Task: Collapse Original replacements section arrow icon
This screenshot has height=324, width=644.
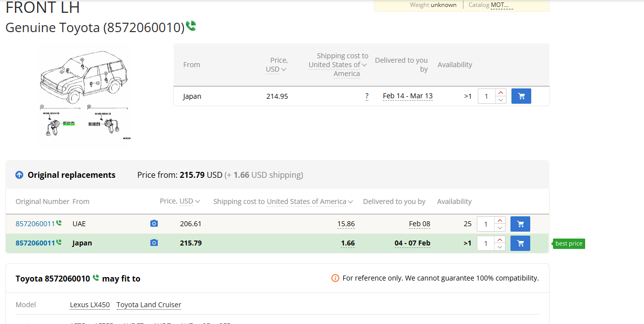Action: (19, 175)
